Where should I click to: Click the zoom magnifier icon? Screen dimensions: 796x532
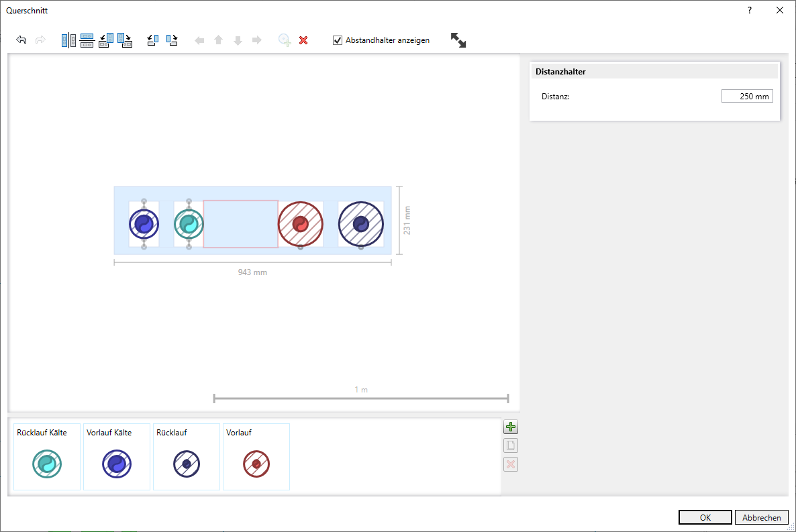(x=285, y=40)
